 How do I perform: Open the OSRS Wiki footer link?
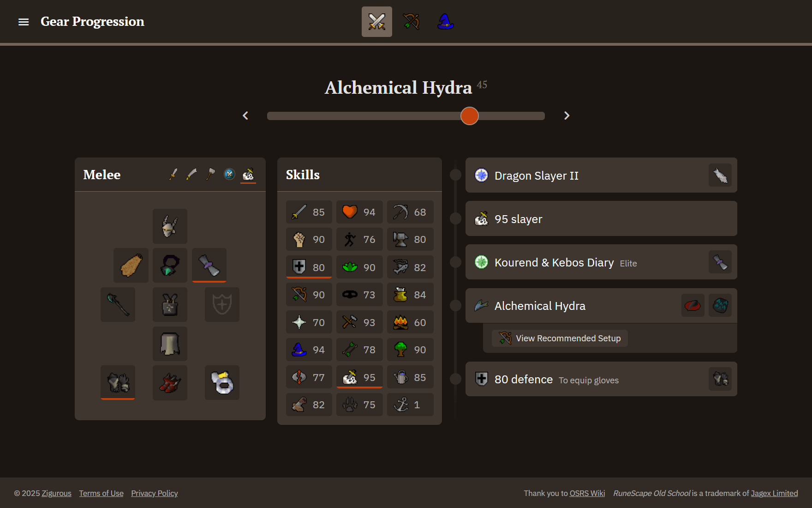[x=587, y=493]
